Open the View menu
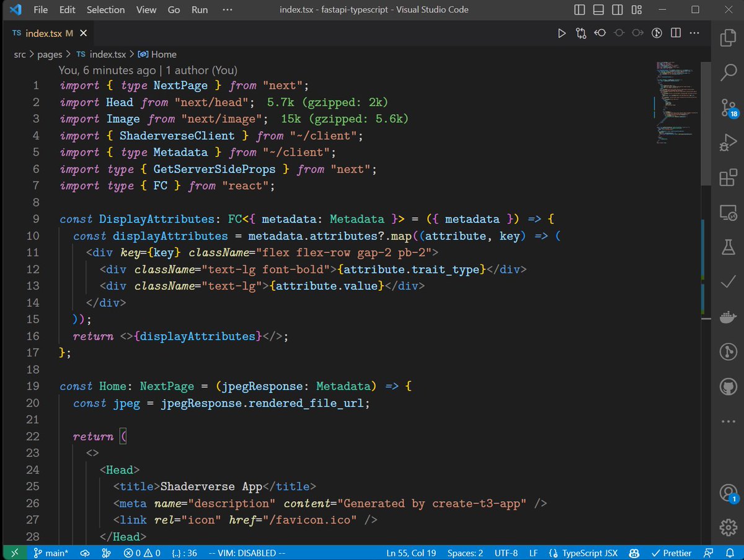The width and height of the screenshot is (744, 560). (146, 10)
